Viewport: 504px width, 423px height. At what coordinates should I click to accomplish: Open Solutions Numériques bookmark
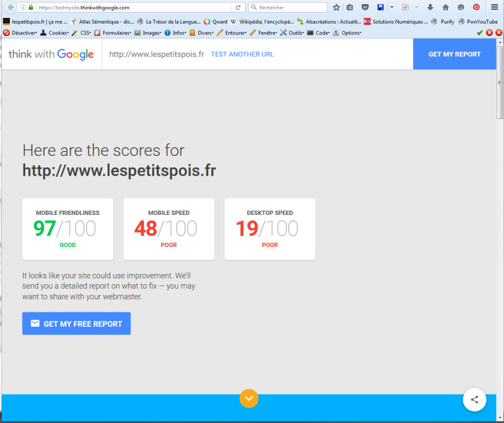click(x=396, y=22)
